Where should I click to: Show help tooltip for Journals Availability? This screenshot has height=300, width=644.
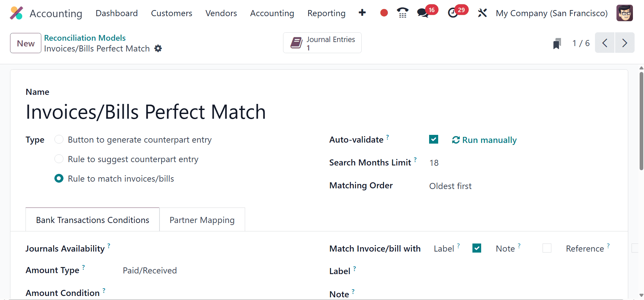click(109, 246)
